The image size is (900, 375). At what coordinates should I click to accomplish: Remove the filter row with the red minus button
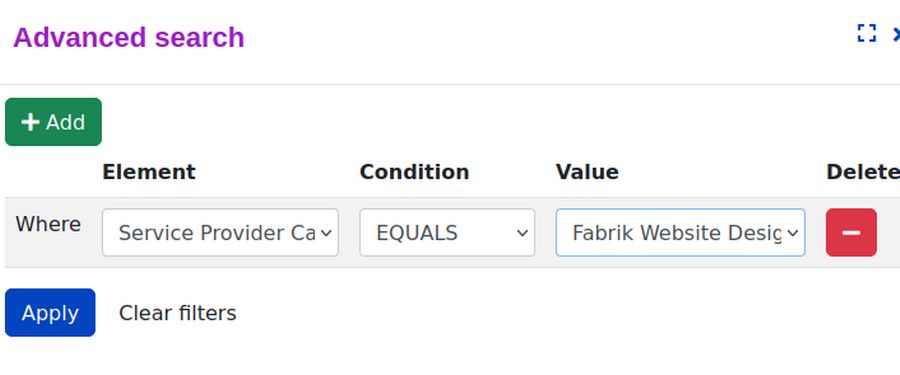(851, 232)
